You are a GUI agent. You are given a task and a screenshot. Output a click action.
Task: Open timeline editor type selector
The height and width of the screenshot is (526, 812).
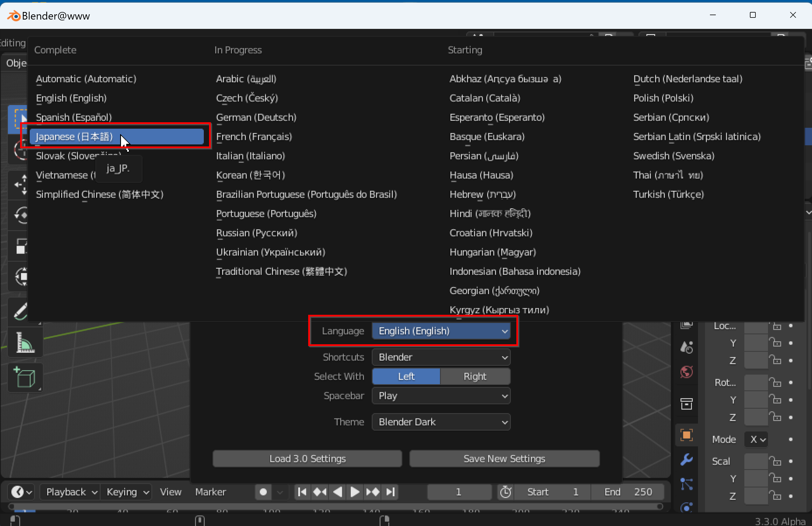click(21, 492)
